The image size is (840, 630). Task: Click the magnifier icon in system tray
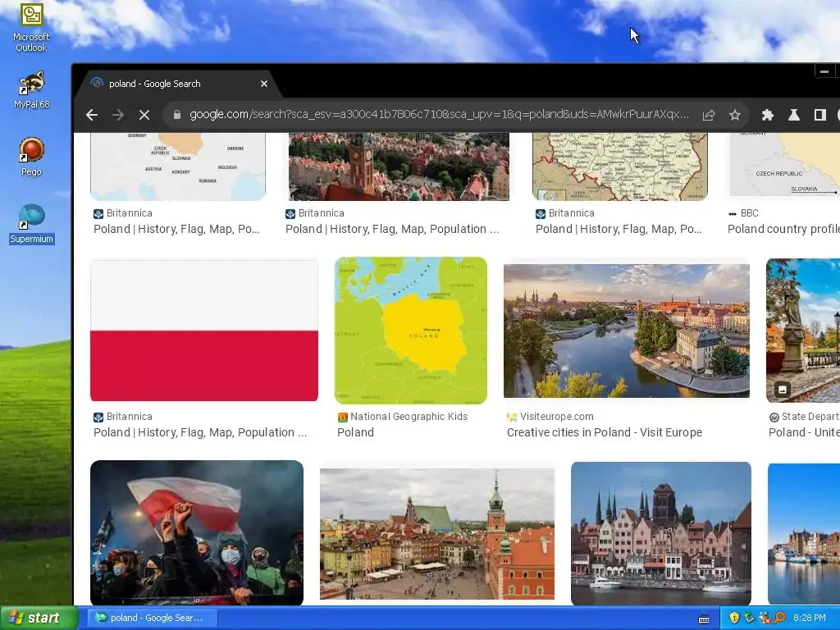tap(779, 618)
